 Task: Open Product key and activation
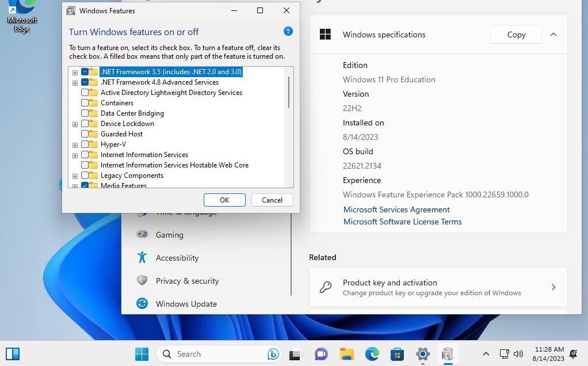438,287
